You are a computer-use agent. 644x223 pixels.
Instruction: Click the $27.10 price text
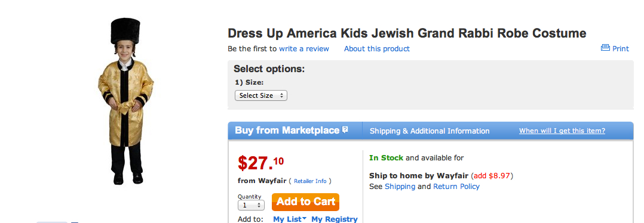pos(261,162)
